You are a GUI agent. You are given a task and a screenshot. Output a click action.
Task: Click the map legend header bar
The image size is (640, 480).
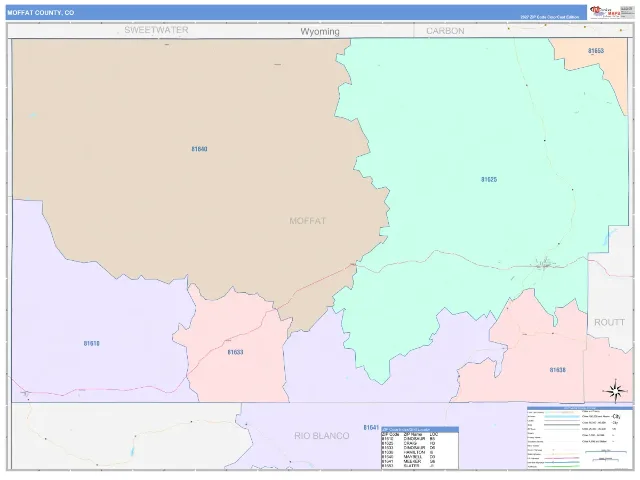coord(580,408)
